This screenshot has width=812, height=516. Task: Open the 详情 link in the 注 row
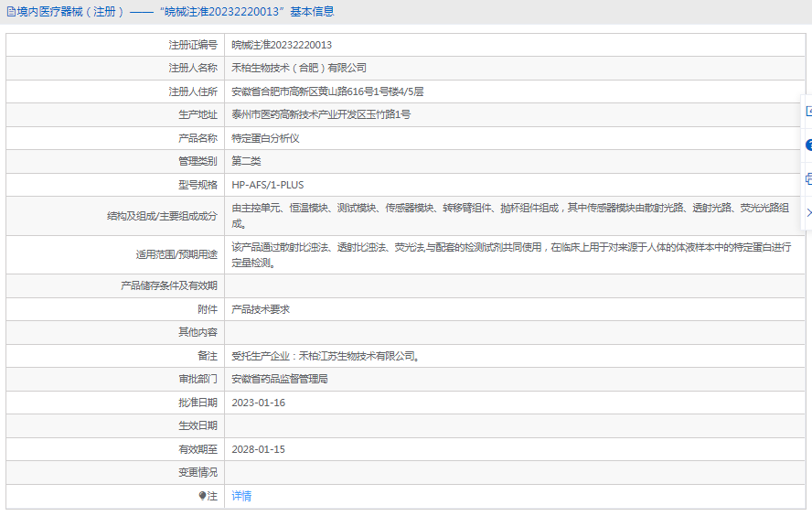click(x=241, y=496)
